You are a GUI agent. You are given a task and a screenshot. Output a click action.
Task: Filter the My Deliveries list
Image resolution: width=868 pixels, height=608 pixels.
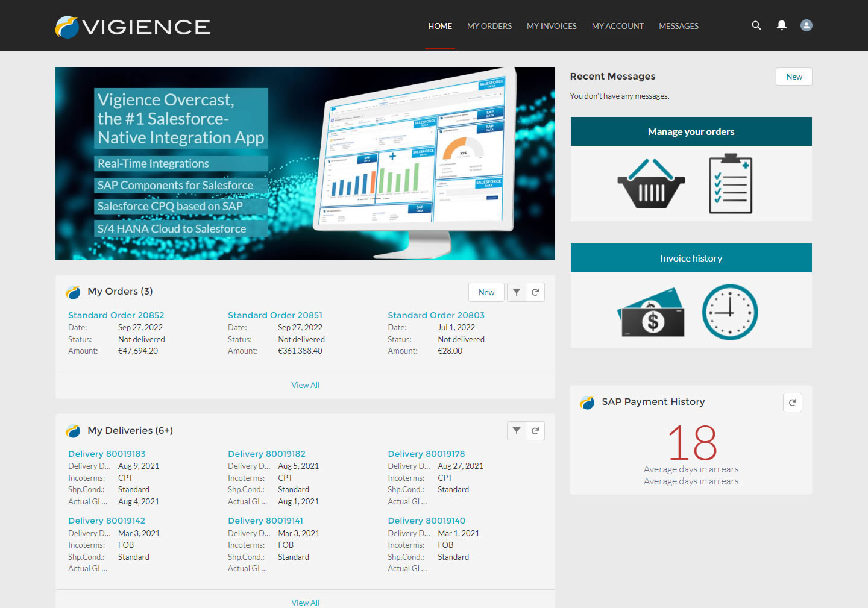tap(517, 431)
